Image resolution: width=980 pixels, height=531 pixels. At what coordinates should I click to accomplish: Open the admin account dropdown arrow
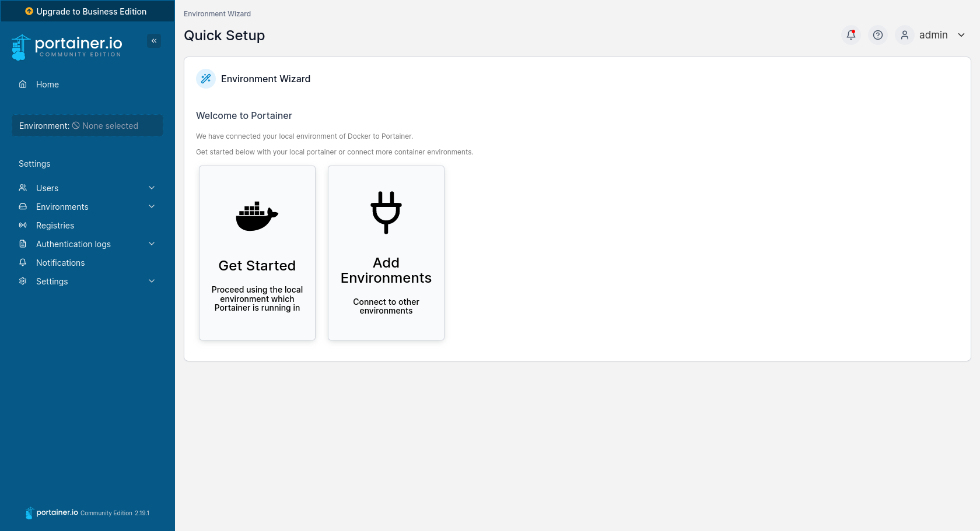[961, 35]
